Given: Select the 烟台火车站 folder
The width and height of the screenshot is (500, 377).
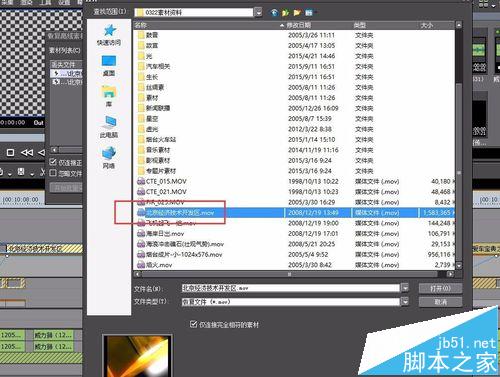Looking at the screenshot, I should click(157, 139).
